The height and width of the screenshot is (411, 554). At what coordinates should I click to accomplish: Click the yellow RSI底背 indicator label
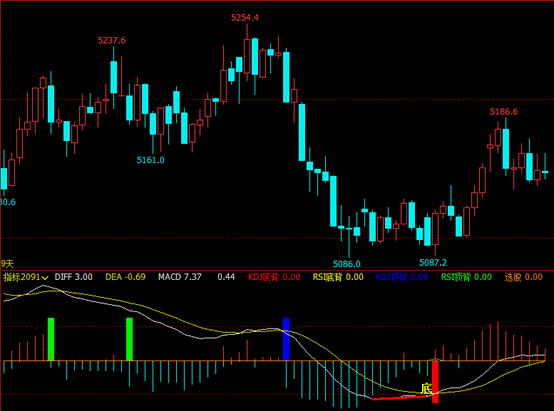point(338,277)
